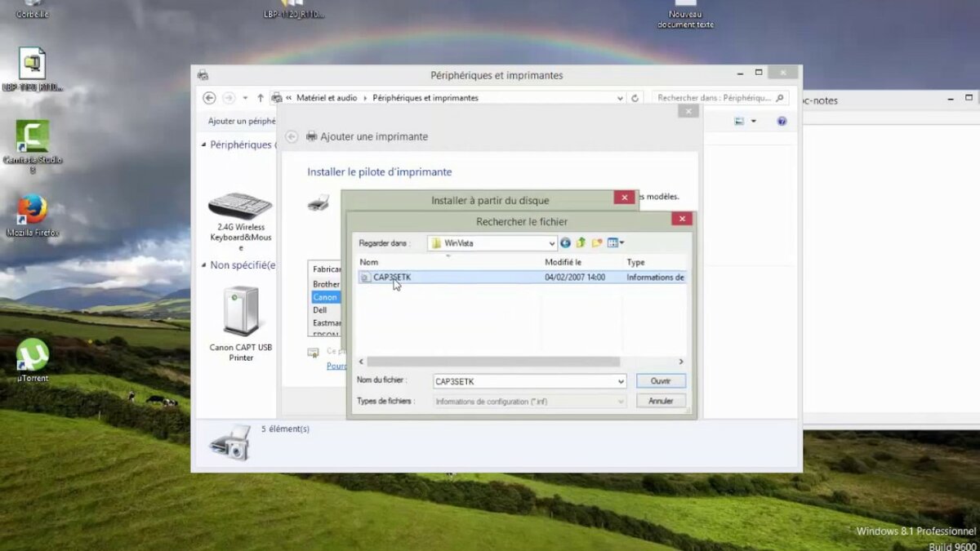Click 'Nouveau document texte' desktop icon
This screenshot has width=980, height=551.
[x=685, y=15]
